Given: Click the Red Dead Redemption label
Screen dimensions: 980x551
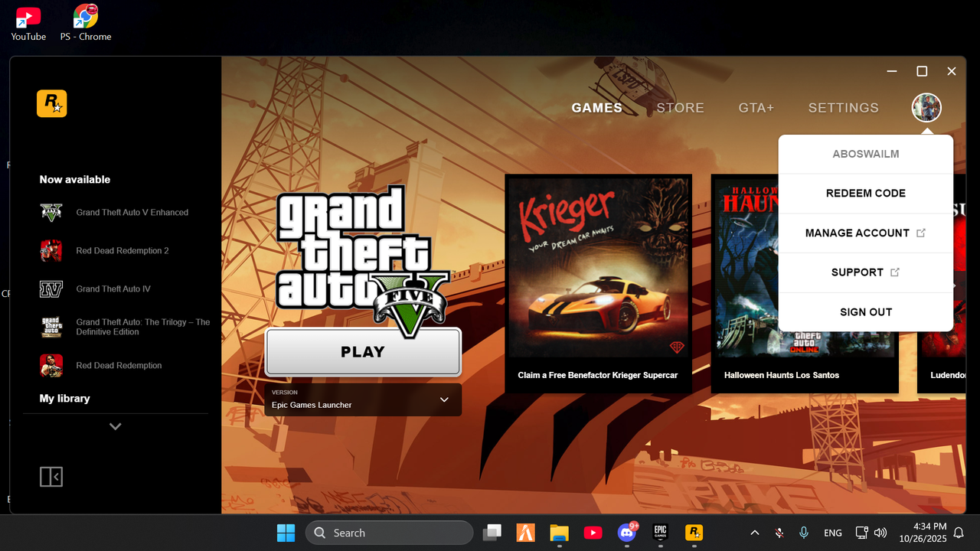Looking at the screenshot, I should pos(119,366).
